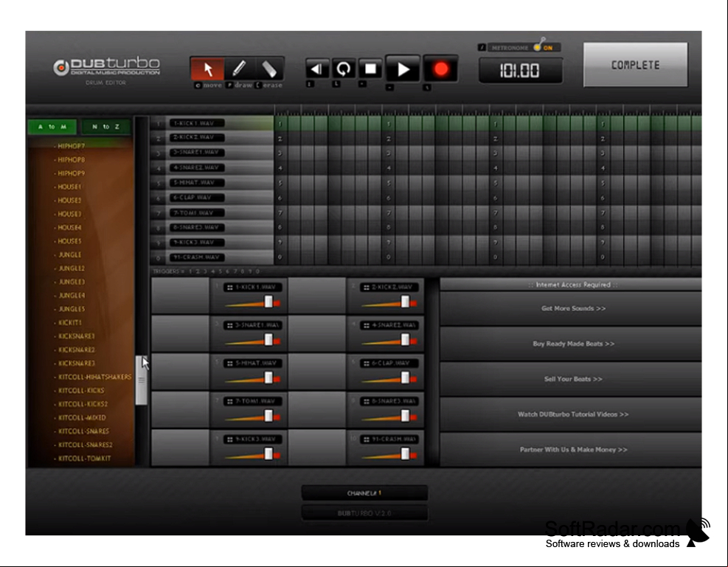Select the 91-CRASH.WAV sequencer row label
728x567 pixels.
coord(197,257)
